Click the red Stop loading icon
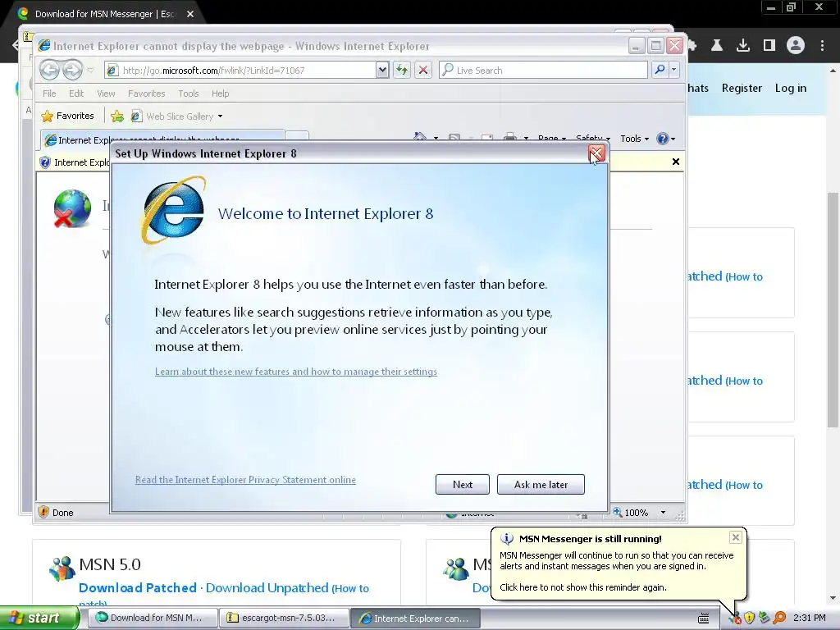This screenshot has width=840, height=630. pyautogui.click(x=423, y=71)
